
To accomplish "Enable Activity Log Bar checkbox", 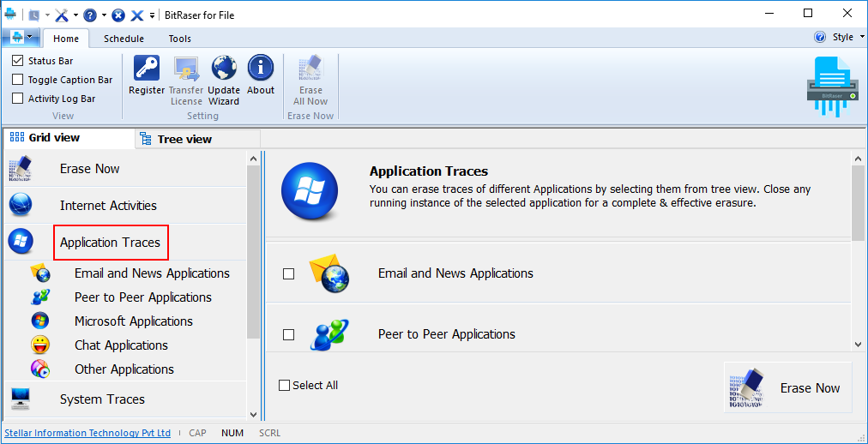I will pyautogui.click(x=18, y=99).
